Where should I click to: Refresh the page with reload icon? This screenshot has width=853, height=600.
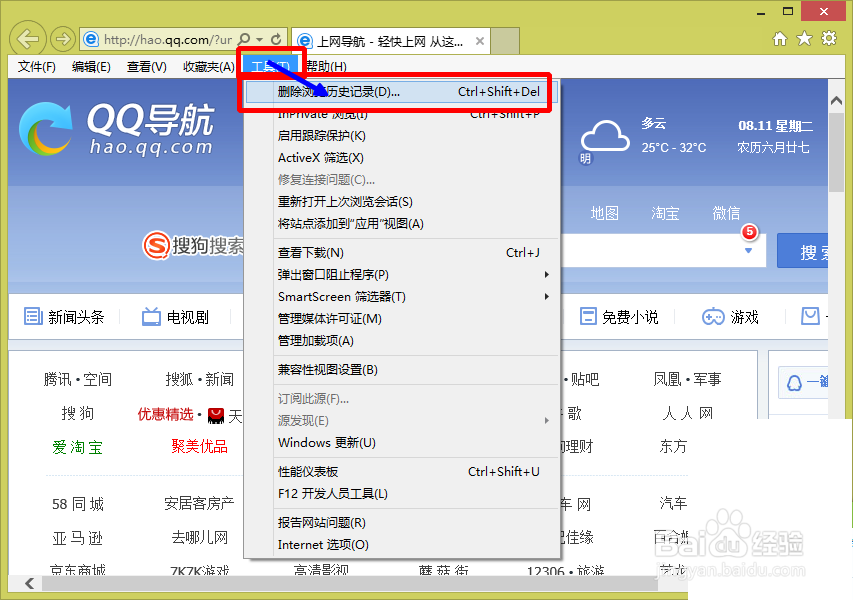click(x=276, y=39)
